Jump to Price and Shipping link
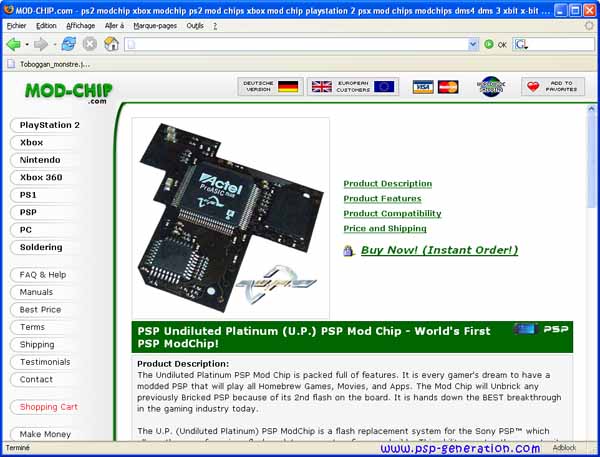Image resolution: width=600 pixels, height=457 pixels. point(385,228)
